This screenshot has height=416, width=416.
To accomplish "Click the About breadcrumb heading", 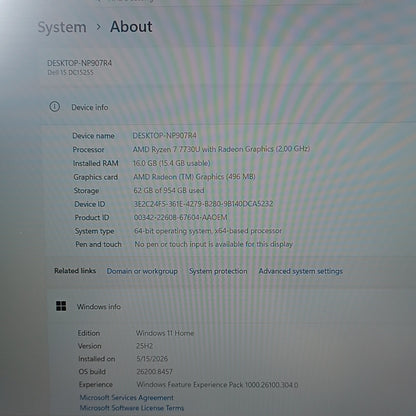I will (131, 27).
